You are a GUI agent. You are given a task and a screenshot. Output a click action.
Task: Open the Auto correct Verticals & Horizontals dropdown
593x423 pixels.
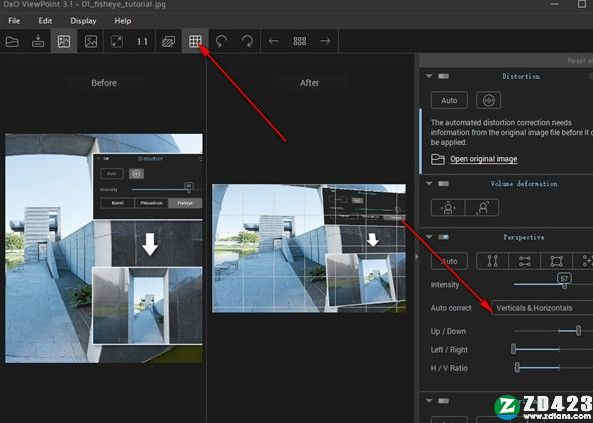tap(543, 308)
